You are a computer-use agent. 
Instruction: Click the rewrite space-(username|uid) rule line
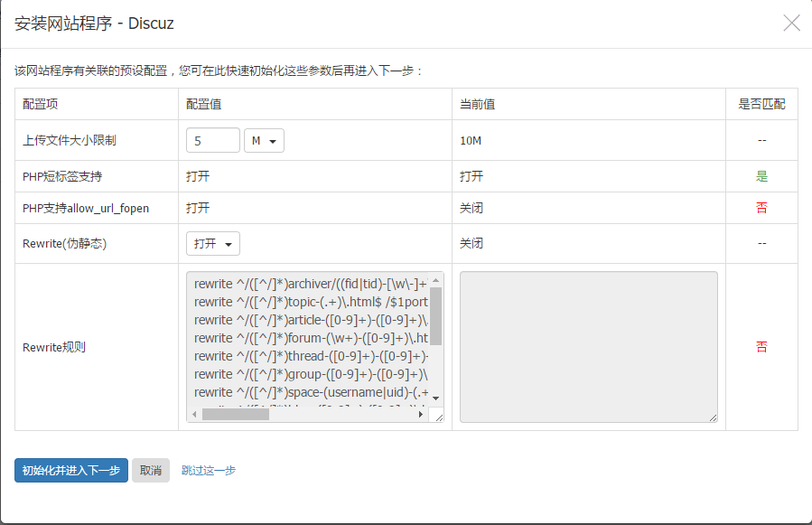[x=311, y=393]
